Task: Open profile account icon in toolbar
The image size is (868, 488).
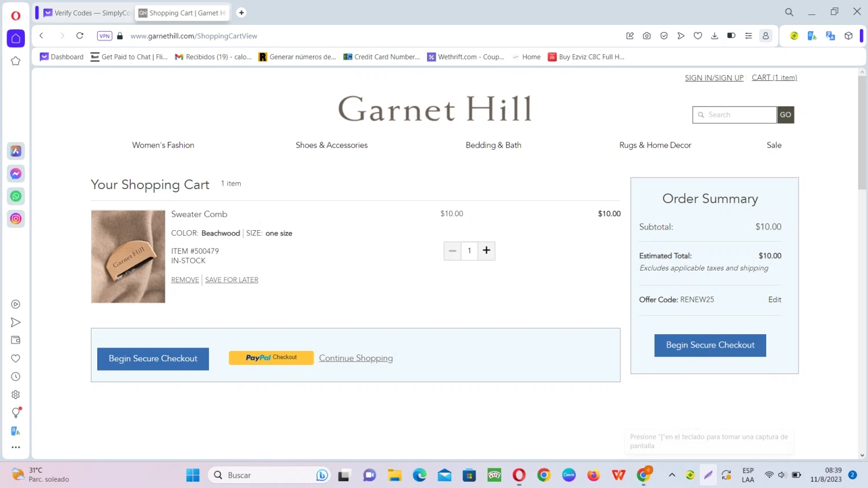Action: point(766,36)
